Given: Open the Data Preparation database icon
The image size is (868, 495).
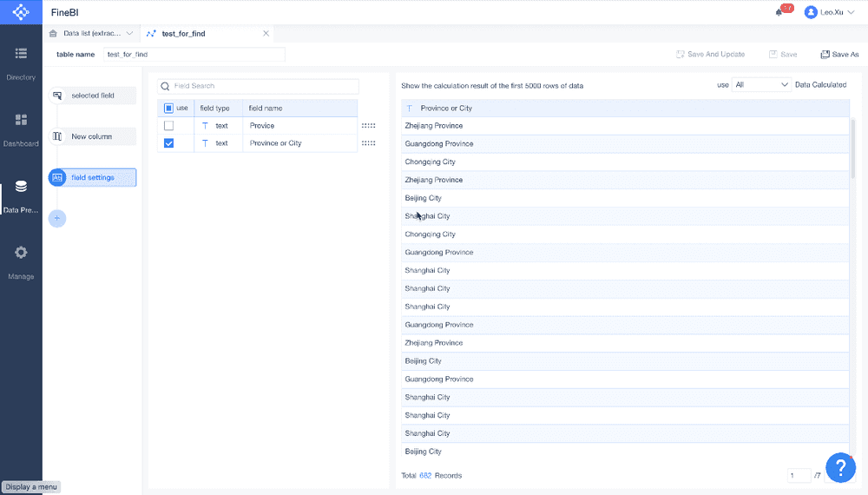Looking at the screenshot, I should 21,186.
